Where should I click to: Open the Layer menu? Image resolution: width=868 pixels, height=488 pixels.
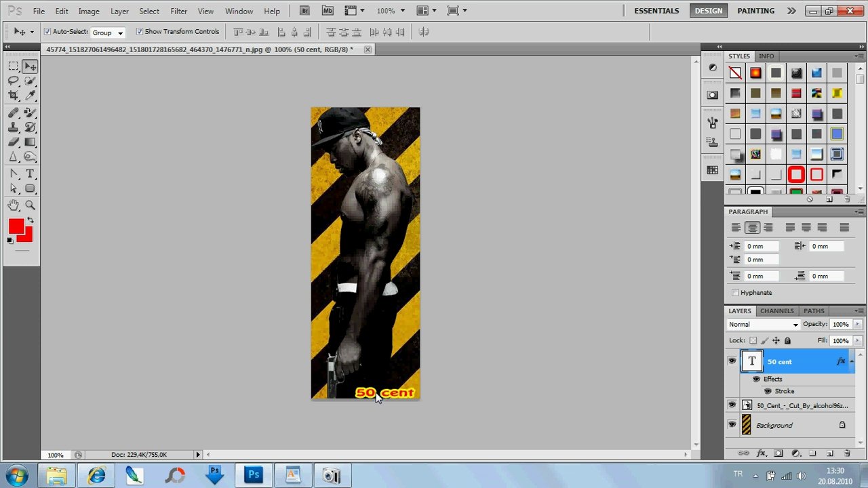coord(119,11)
